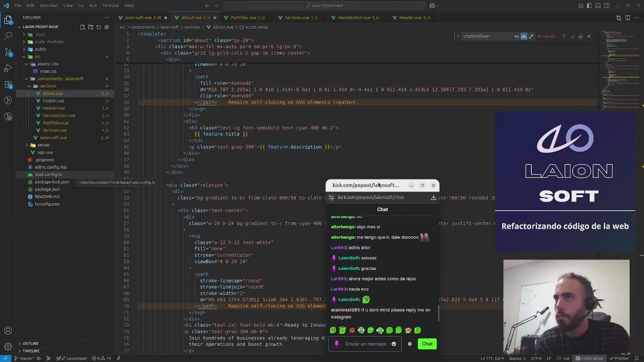Open the Manage gear in the activity bar
This screenshot has width=644, height=362.
[8, 346]
